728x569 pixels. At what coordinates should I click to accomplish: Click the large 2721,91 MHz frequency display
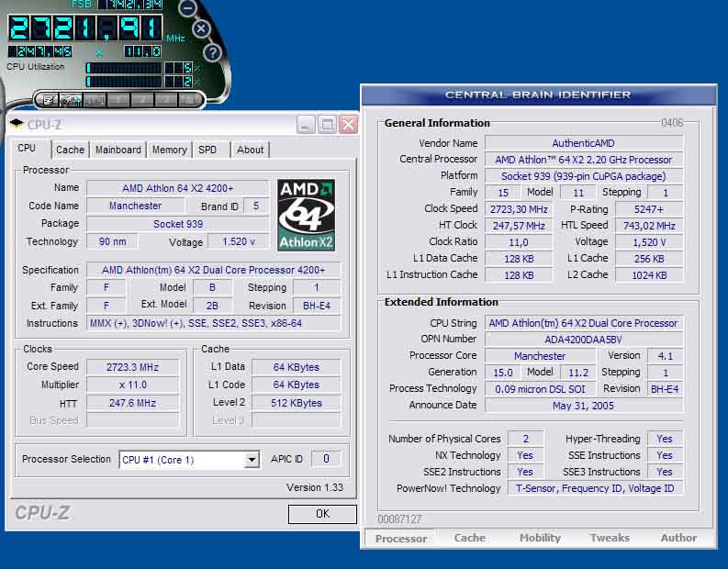[86, 28]
